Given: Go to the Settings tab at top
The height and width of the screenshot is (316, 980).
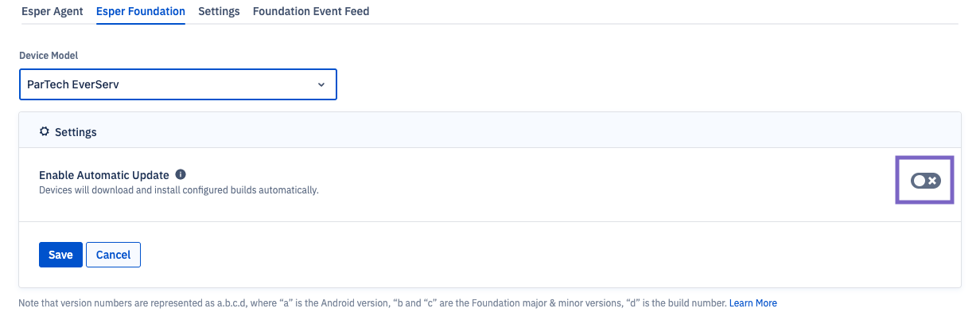Looking at the screenshot, I should pyautogui.click(x=219, y=12).
